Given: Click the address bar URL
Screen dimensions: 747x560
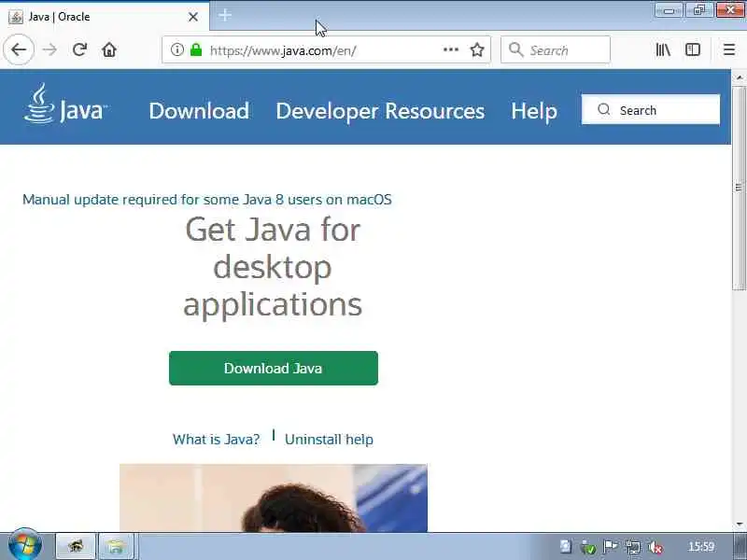Looking at the screenshot, I should tap(283, 50).
